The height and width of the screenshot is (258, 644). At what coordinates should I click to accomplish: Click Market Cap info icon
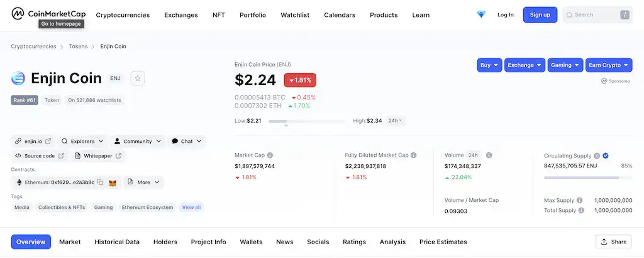270,155
